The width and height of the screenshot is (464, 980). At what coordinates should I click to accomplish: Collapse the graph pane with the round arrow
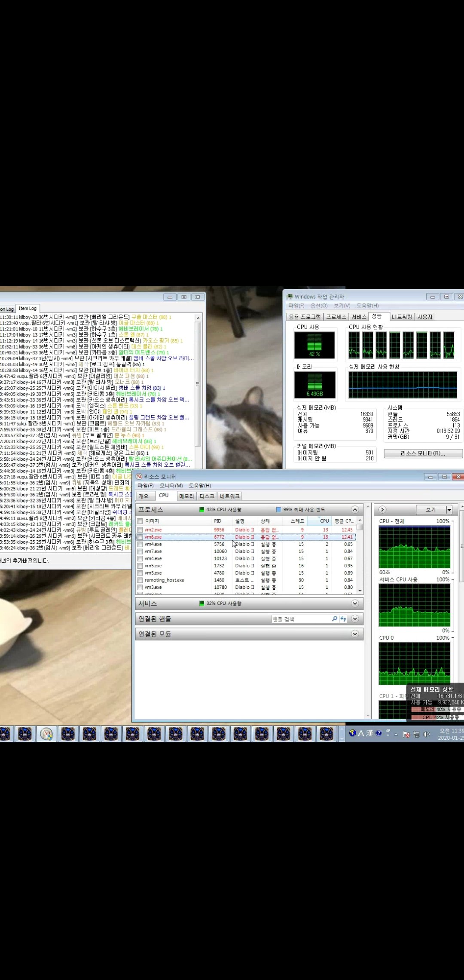382,510
